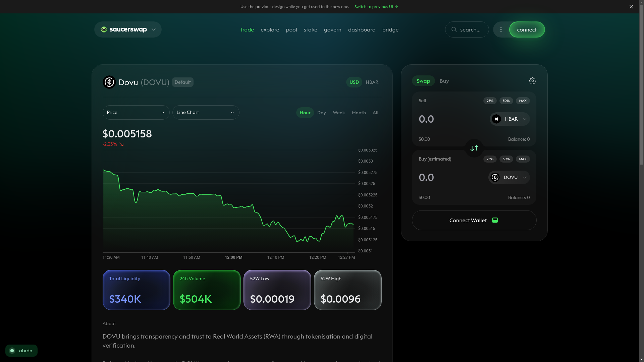The width and height of the screenshot is (644, 362).
Task: Set buy amount to 25%
Action: click(490, 159)
